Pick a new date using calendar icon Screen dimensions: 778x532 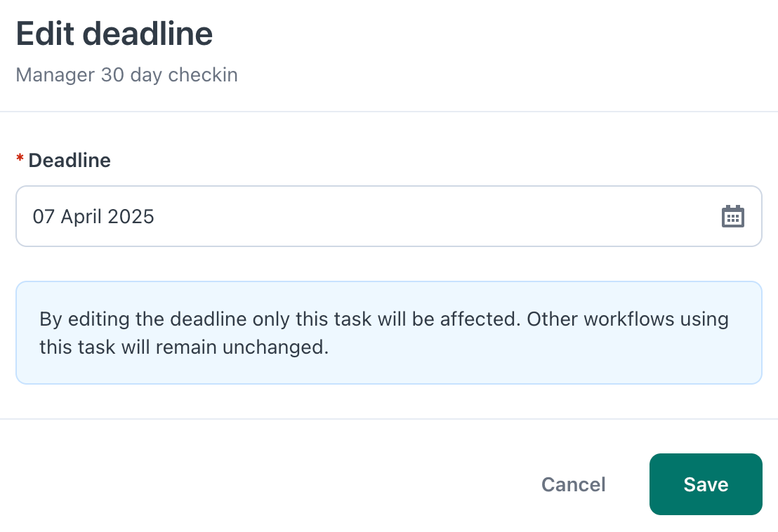732,216
